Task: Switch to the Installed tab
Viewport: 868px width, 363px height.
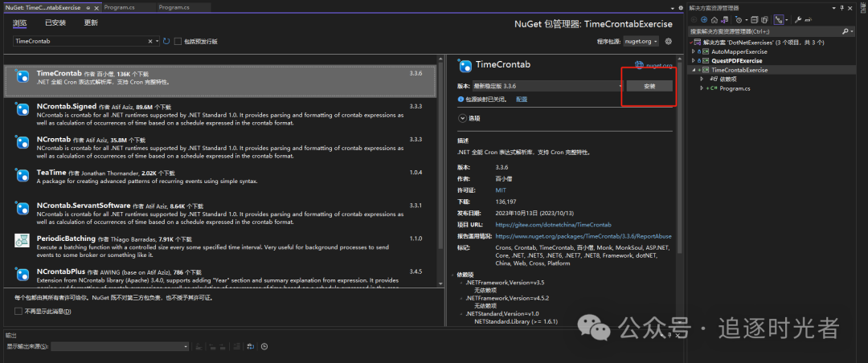Action: (55, 23)
